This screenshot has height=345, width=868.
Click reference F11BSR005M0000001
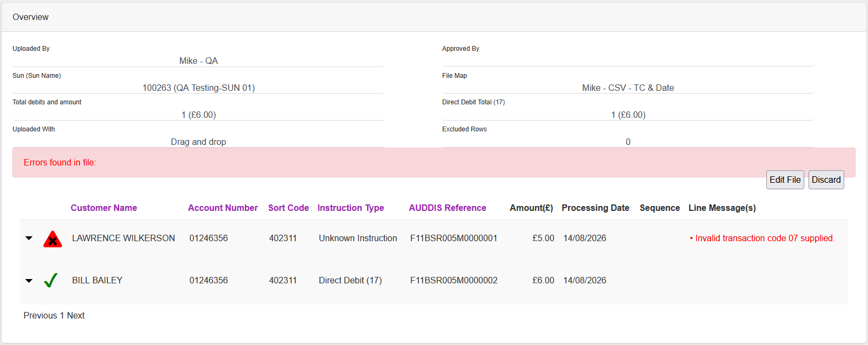[x=454, y=238]
